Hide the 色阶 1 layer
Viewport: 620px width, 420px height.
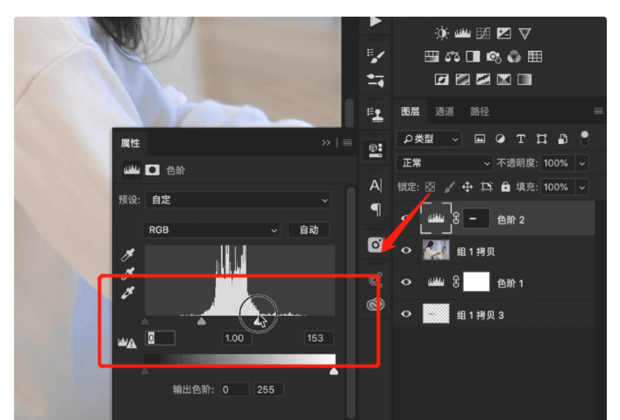[406, 282]
